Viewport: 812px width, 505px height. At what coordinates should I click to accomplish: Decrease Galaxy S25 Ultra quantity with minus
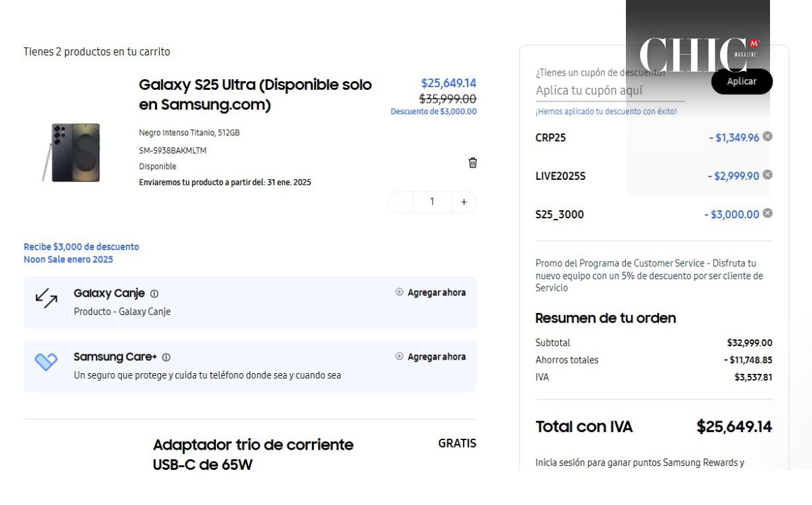pos(400,202)
